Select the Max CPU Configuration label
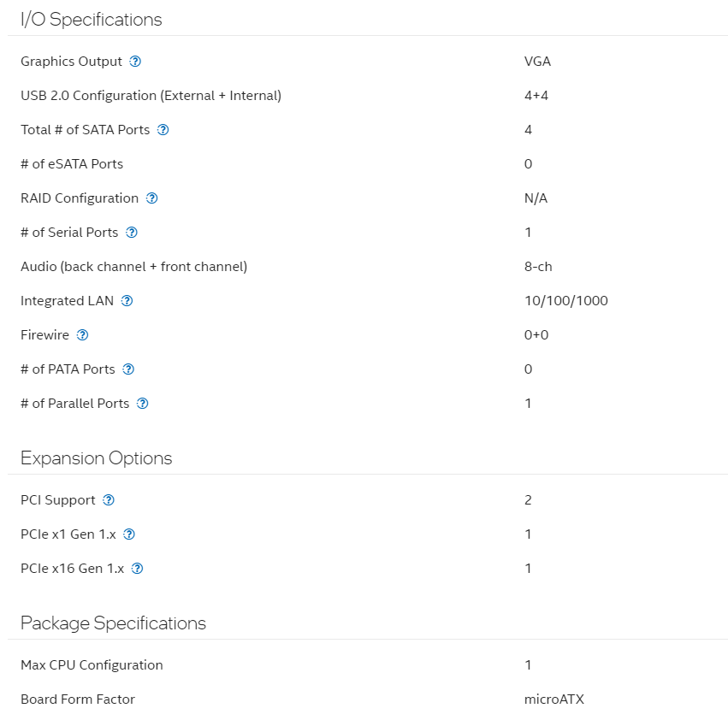 pyautogui.click(x=92, y=665)
